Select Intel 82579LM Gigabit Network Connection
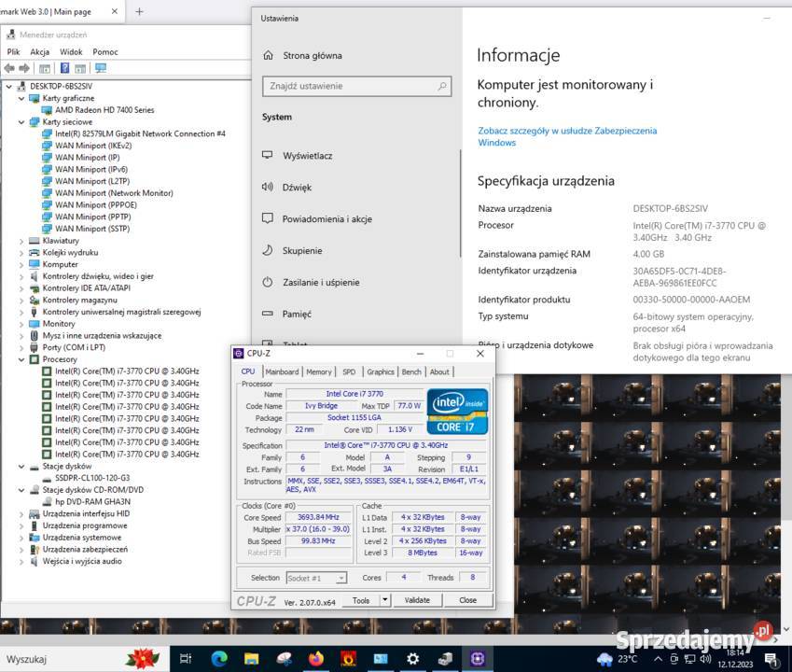This screenshot has width=792, height=672. pos(140,133)
